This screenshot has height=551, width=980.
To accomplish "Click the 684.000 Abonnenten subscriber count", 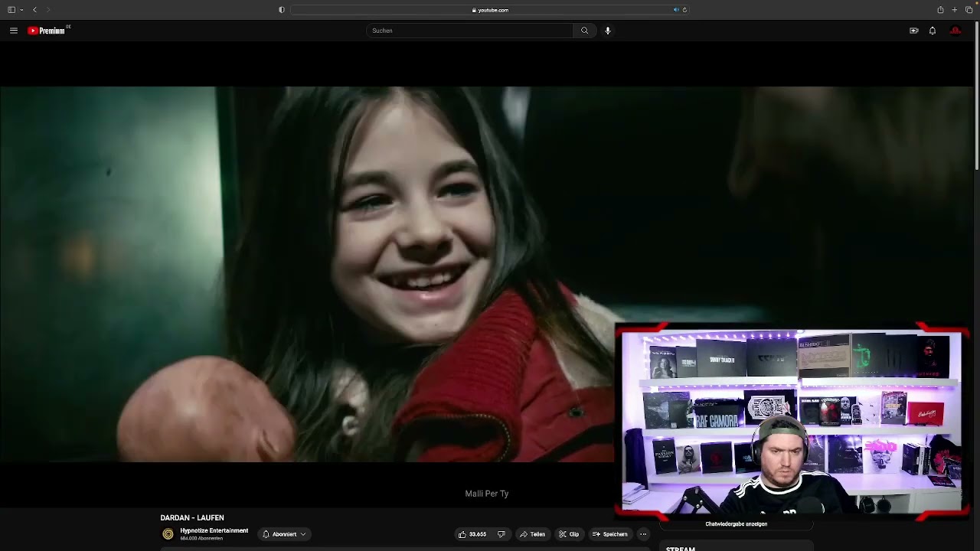I will (201, 539).
